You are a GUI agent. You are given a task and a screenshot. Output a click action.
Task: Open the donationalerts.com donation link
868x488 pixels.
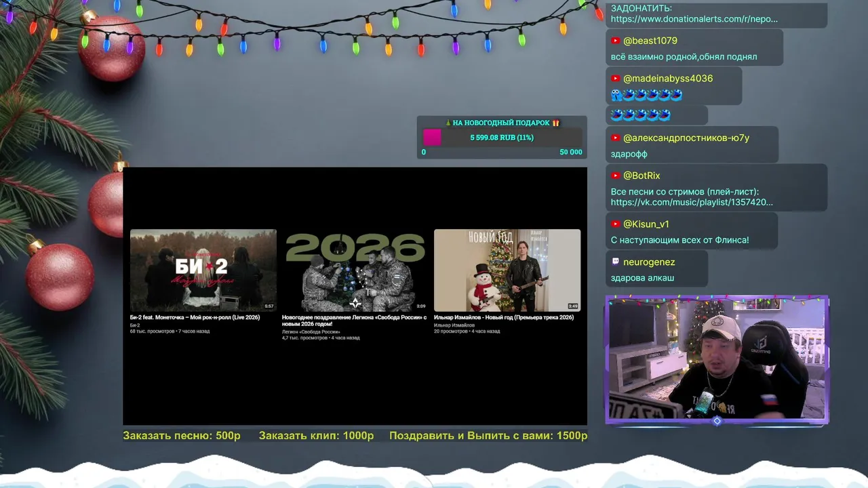pyautogui.click(x=694, y=19)
